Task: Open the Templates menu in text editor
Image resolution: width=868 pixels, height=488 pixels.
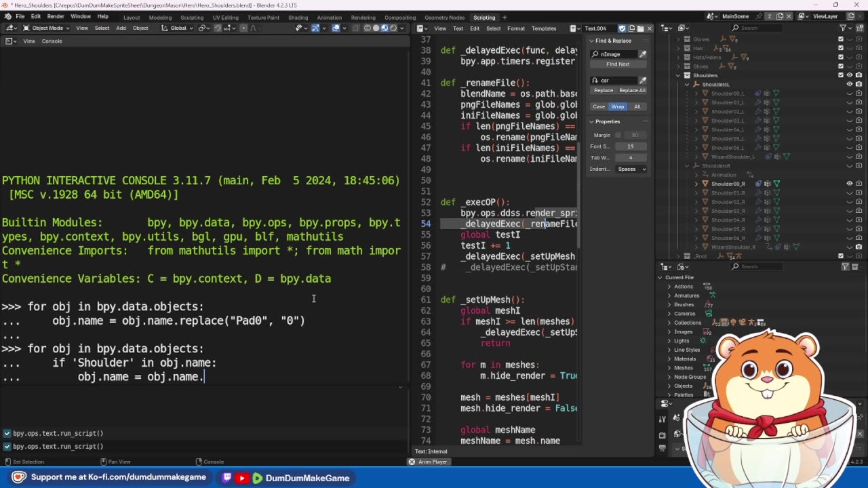Action: (543, 28)
